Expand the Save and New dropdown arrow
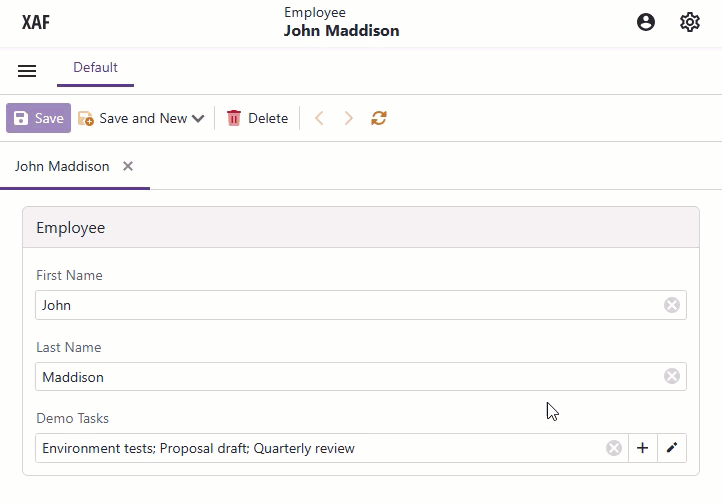This screenshot has height=504, width=722. [x=198, y=118]
